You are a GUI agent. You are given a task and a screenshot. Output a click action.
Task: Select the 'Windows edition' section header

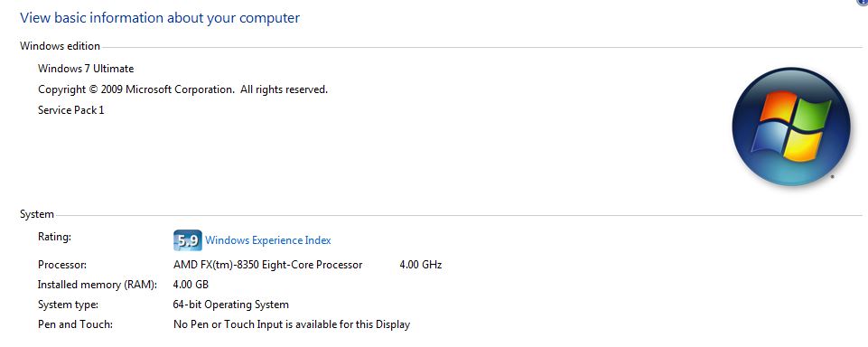(60, 46)
